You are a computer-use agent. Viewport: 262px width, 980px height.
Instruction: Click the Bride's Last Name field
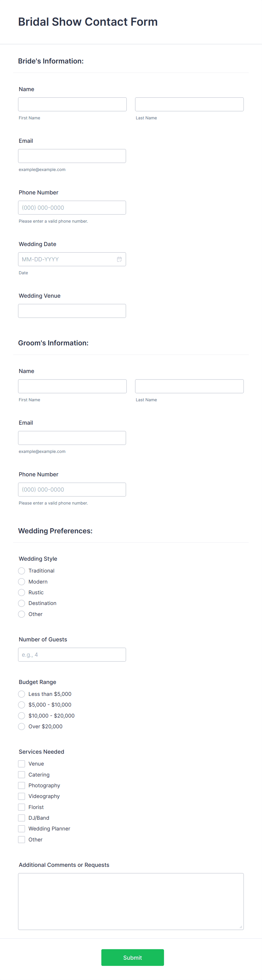pyautogui.click(x=189, y=104)
